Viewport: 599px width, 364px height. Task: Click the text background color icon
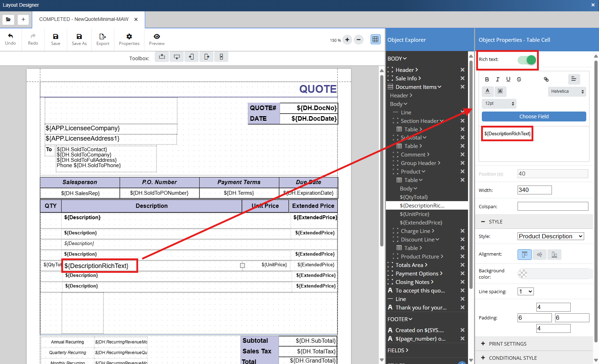(500, 91)
